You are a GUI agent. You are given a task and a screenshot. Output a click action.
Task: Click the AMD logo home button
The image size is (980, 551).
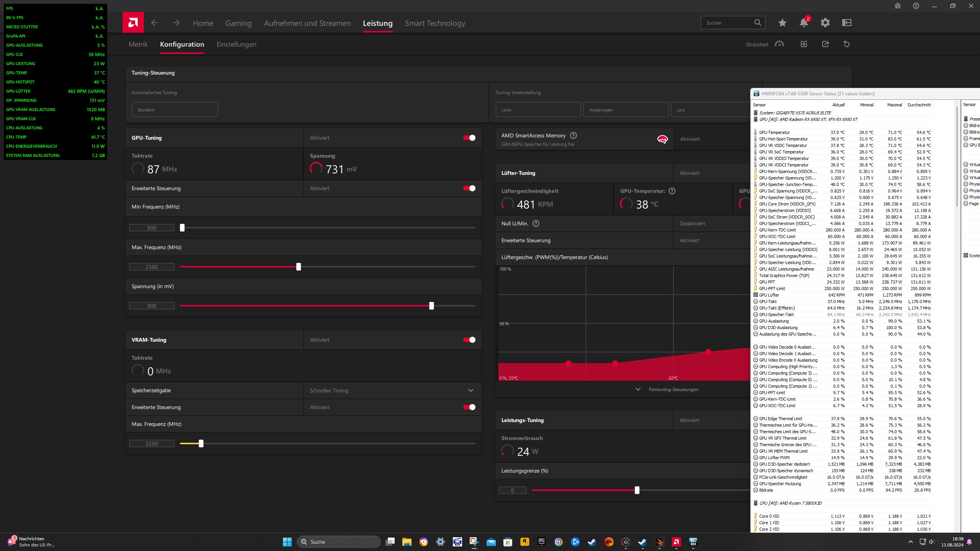point(133,23)
